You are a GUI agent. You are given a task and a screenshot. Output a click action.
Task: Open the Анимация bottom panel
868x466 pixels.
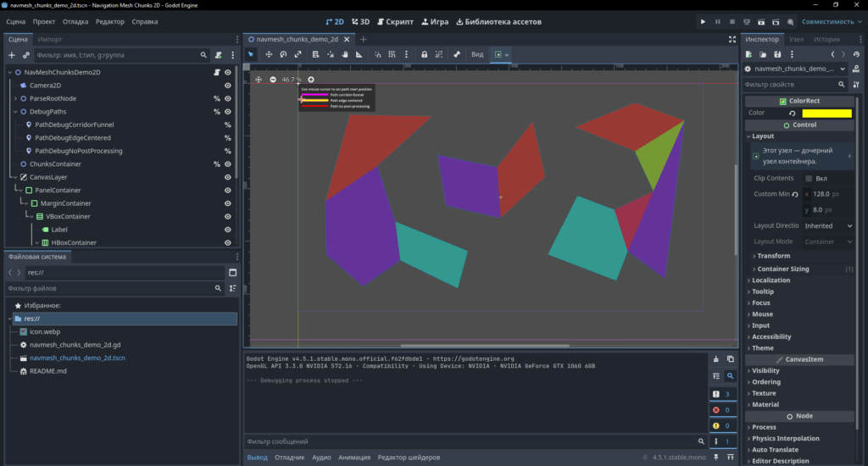click(354, 458)
